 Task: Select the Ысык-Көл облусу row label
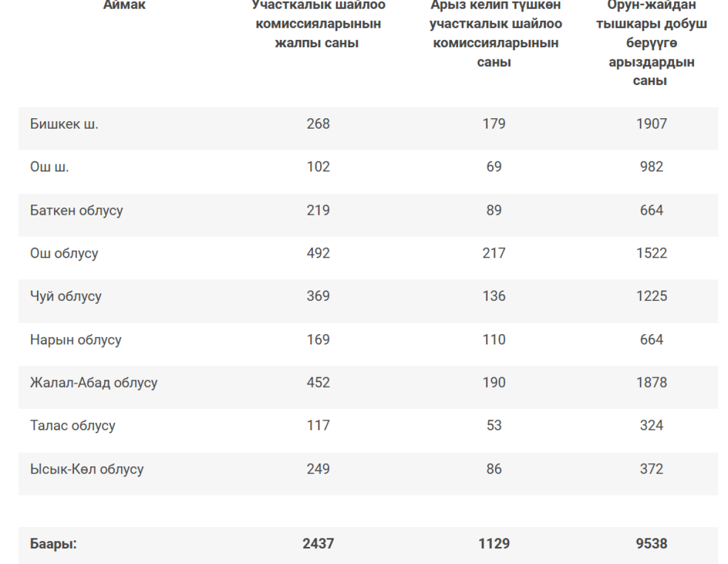tap(87, 469)
